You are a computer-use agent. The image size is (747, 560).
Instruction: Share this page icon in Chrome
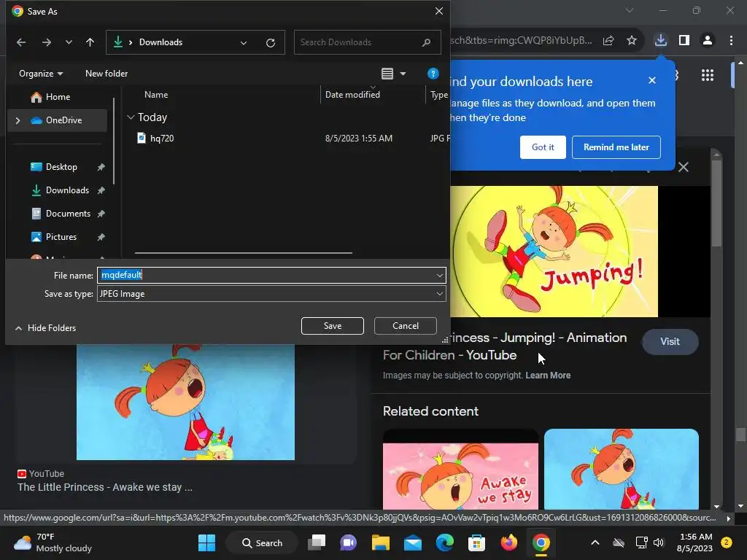tap(608, 41)
